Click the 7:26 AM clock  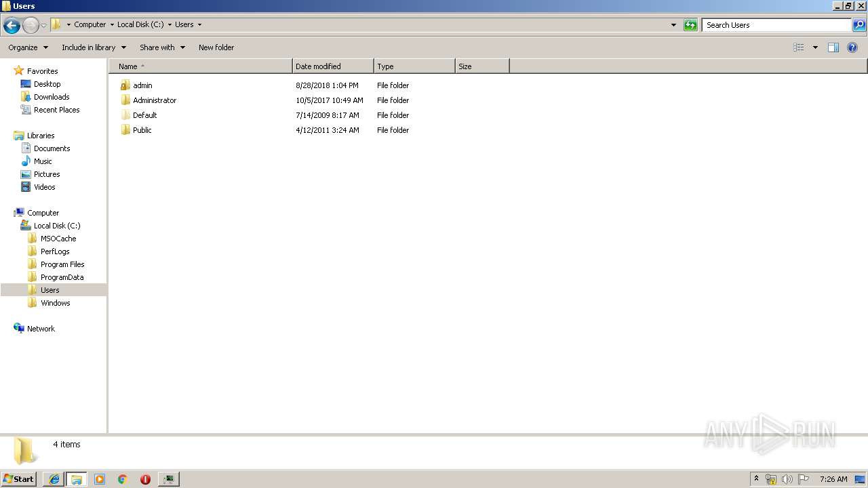coord(833,479)
